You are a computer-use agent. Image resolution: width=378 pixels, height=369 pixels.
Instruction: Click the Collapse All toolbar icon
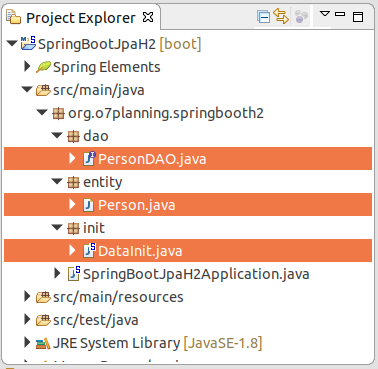pyautogui.click(x=263, y=17)
